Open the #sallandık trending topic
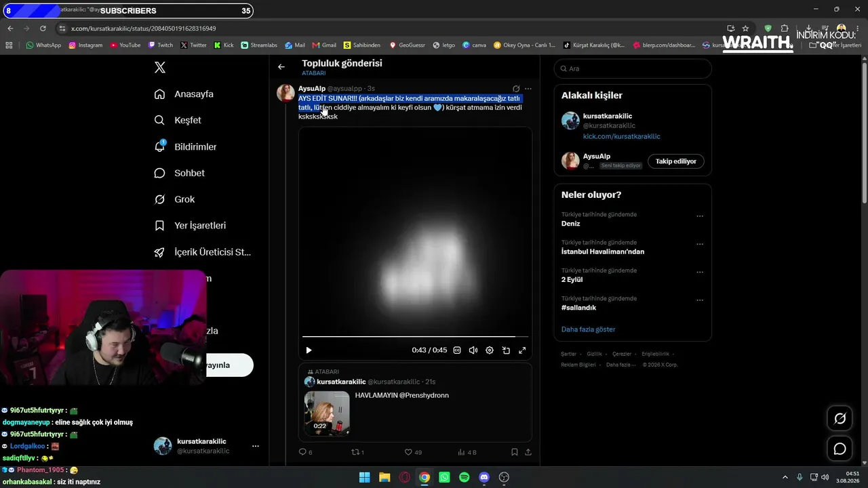868x488 pixels. coord(578,308)
